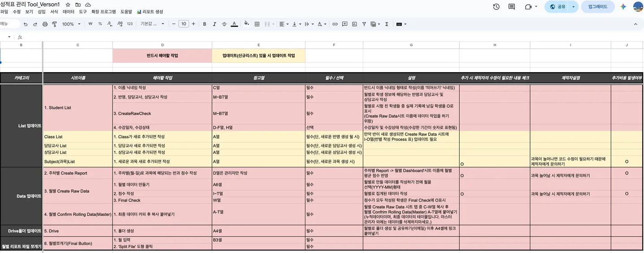
Task: Select the paint format roller
Action: [x=55, y=24]
